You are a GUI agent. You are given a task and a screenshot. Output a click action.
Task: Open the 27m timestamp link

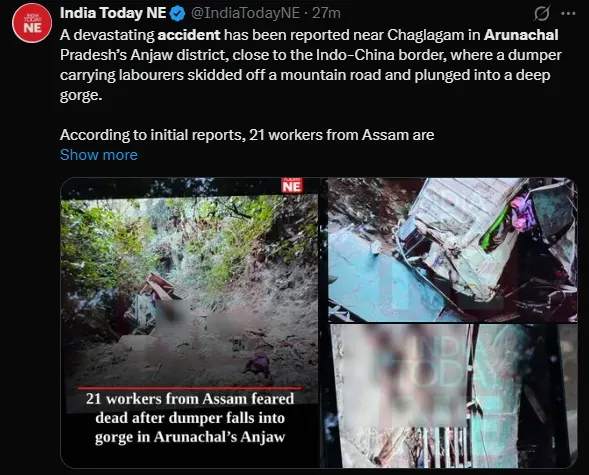pyautogui.click(x=326, y=13)
